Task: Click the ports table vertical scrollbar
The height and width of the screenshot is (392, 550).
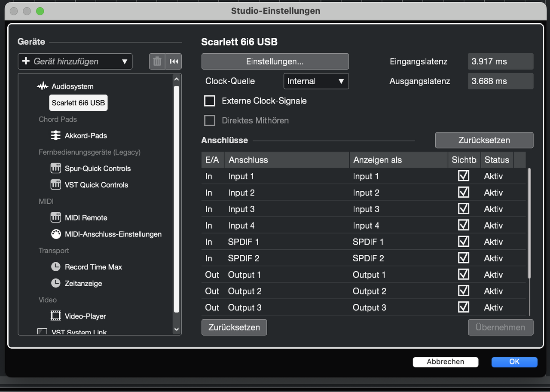Action: tap(529, 223)
